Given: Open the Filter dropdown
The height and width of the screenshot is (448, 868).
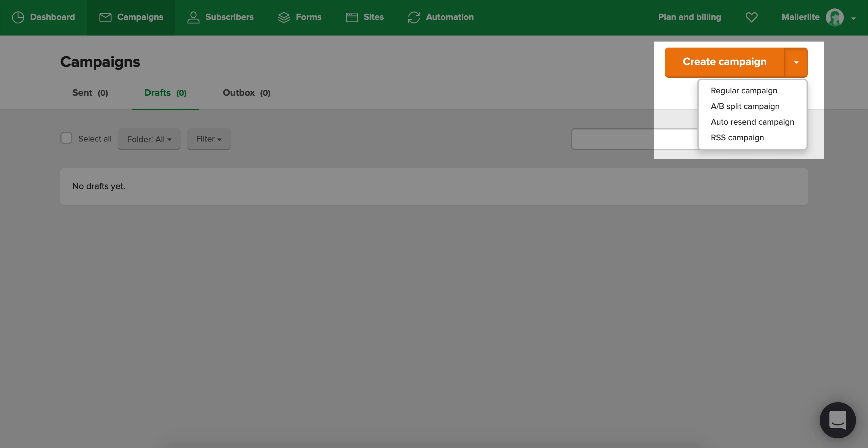Looking at the screenshot, I should [x=209, y=139].
